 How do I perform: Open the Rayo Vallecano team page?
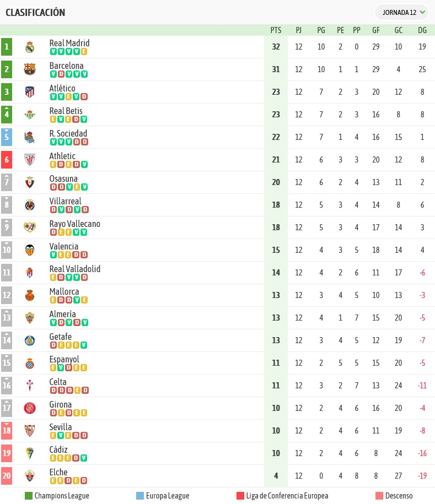pos(74,224)
